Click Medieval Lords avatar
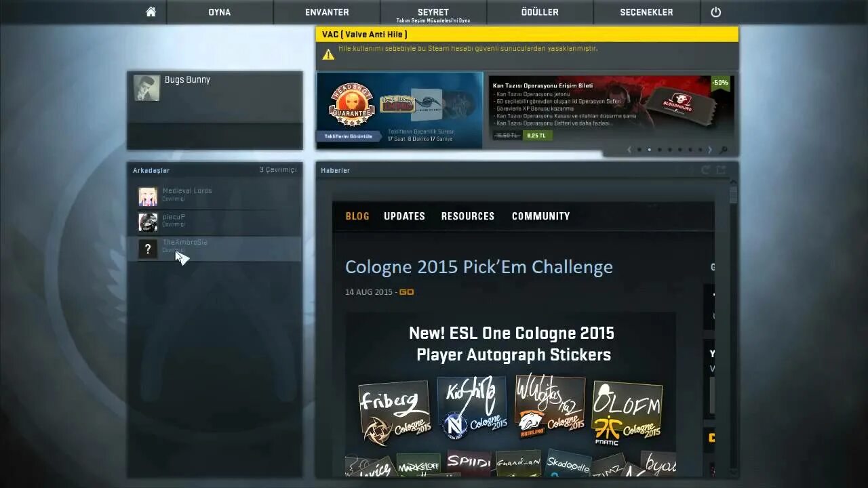Viewport: 868px width, 488px height. 148,197
